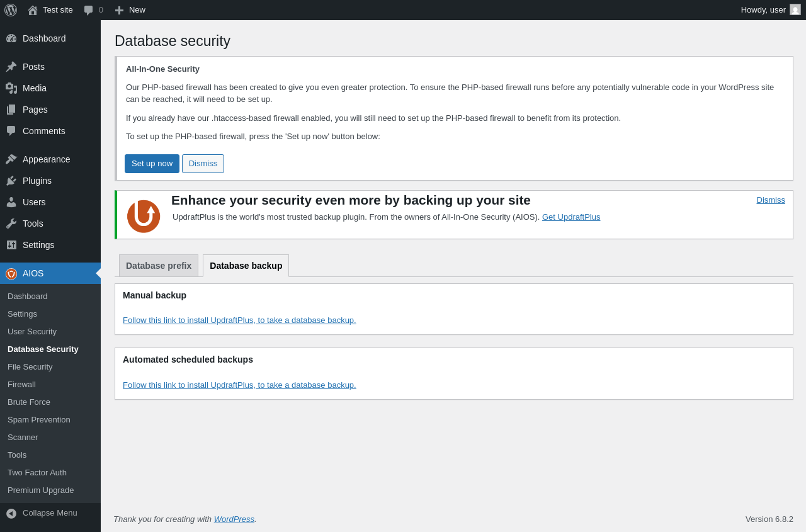This screenshot has height=532, width=806.
Task: Click the Dashboard gauge icon in sidebar
Action: 11,38
